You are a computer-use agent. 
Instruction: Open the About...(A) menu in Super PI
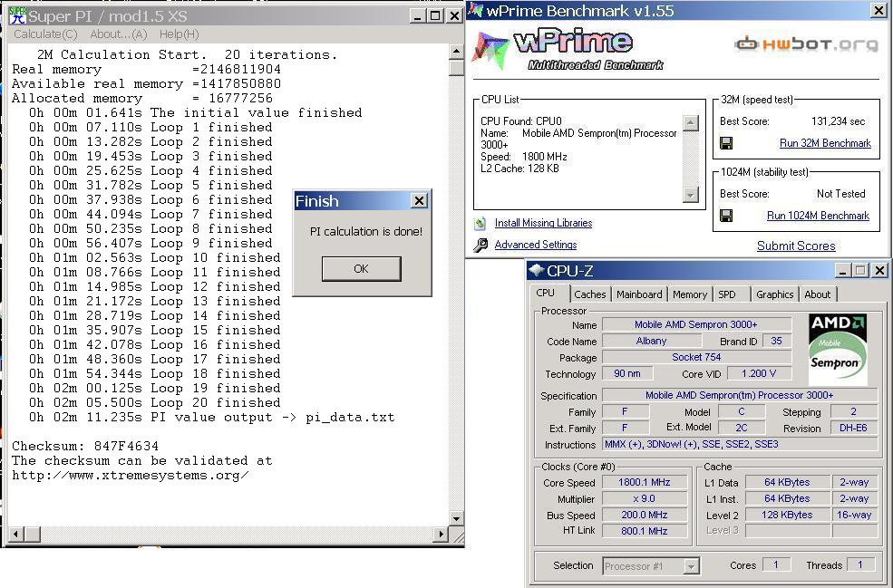pyautogui.click(x=119, y=34)
